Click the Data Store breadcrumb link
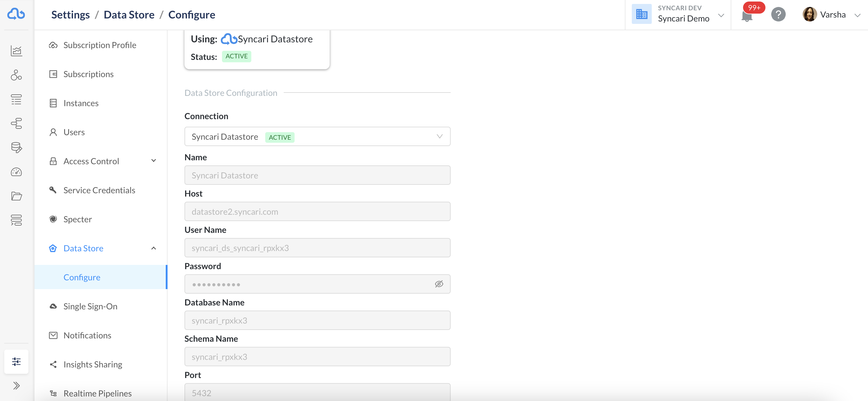Viewport: 868px width, 401px height. [129, 15]
